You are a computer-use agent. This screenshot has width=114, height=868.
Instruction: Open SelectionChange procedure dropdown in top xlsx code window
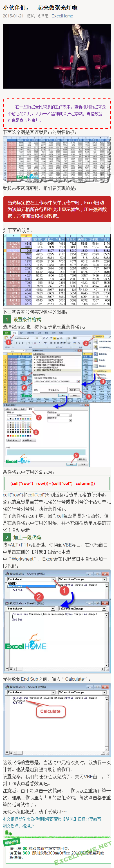coord(104,579)
